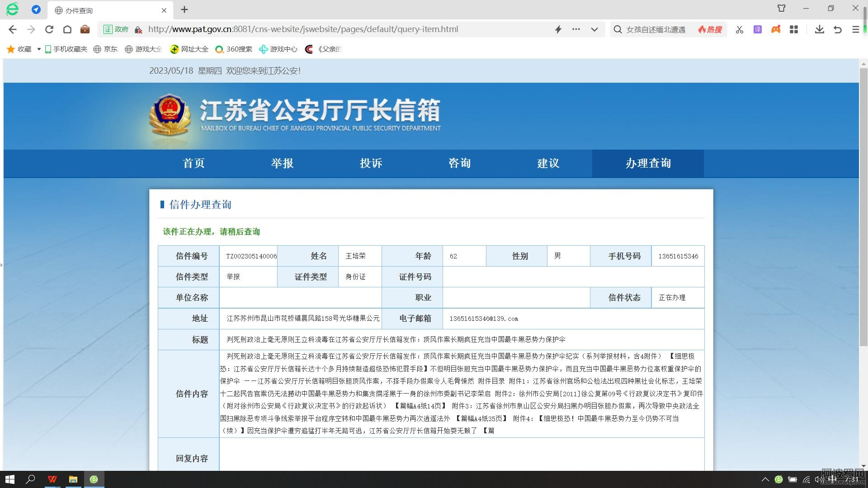Click the purple translate icon
Image resolution: width=868 pixels, height=488 pixels.
pyautogui.click(x=758, y=29)
